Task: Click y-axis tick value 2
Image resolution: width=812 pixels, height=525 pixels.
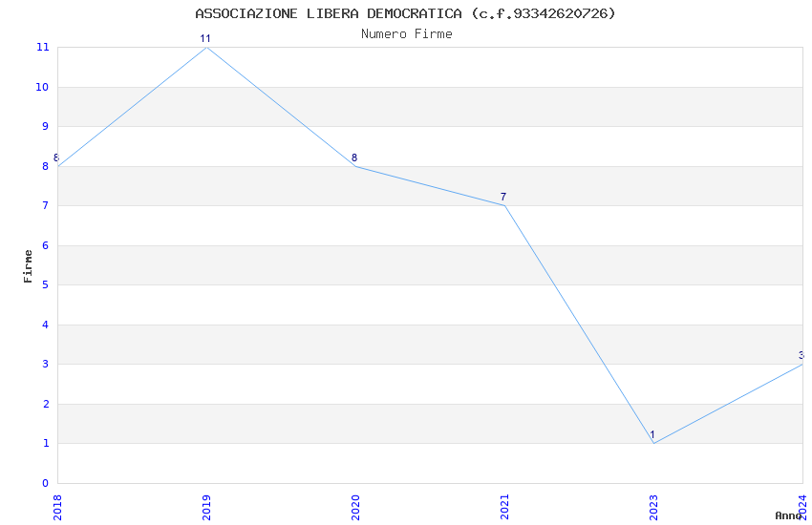Action: tap(46, 404)
